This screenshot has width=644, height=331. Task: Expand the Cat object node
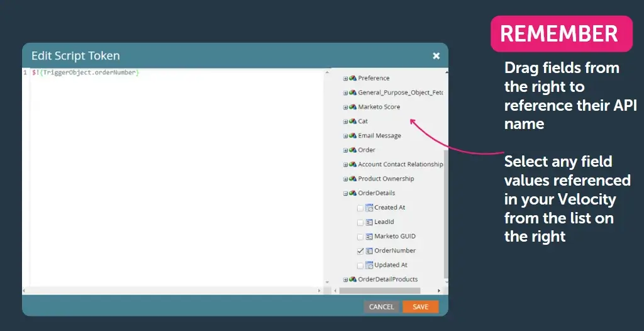[345, 121]
